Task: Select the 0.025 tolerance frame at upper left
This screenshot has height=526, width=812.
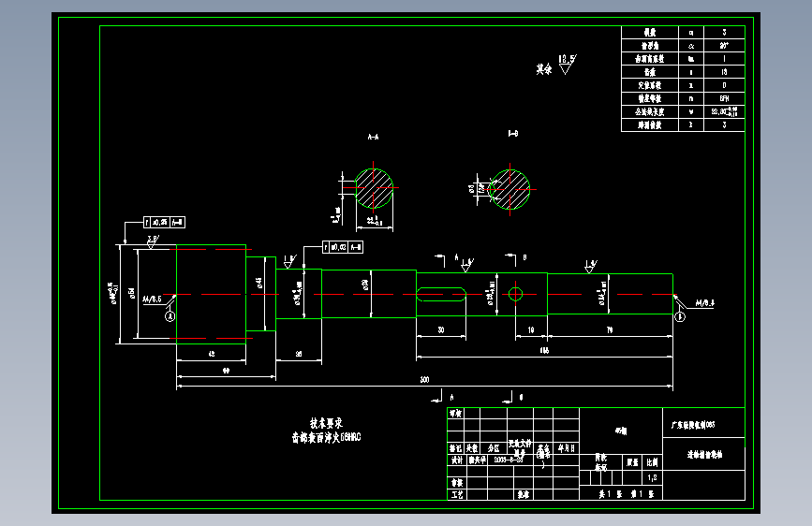Action: [x=164, y=222]
